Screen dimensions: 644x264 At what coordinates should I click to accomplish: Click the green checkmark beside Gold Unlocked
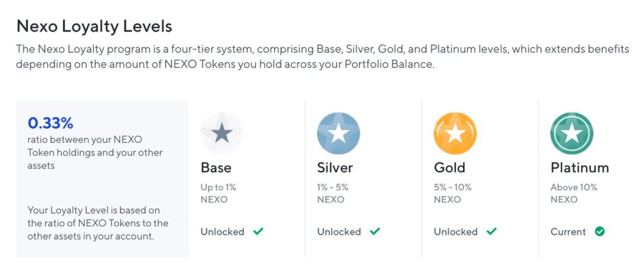[x=491, y=231]
